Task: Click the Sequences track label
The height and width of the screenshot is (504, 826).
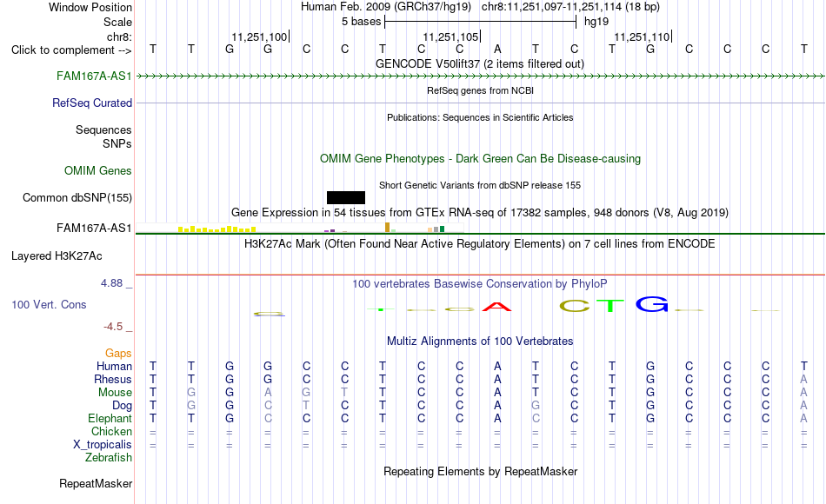Action: click(x=103, y=129)
